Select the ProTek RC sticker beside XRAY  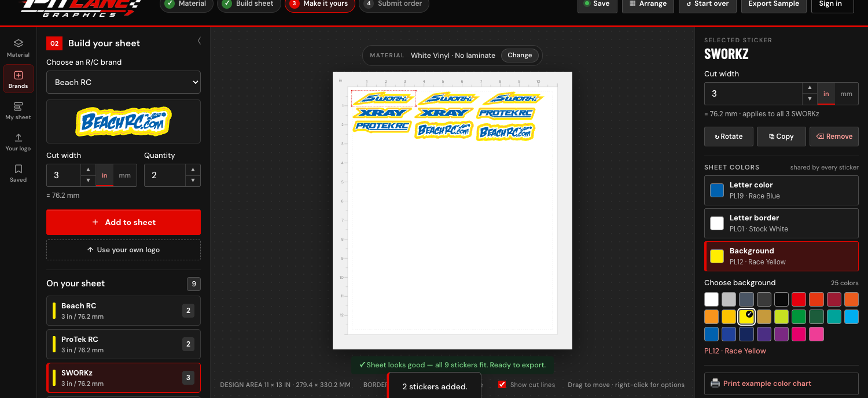[x=506, y=113]
